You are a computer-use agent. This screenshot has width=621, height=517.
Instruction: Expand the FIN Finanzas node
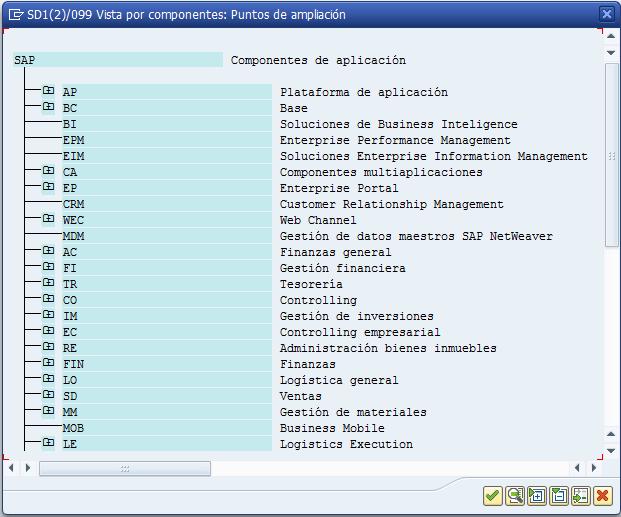[48, 363]
